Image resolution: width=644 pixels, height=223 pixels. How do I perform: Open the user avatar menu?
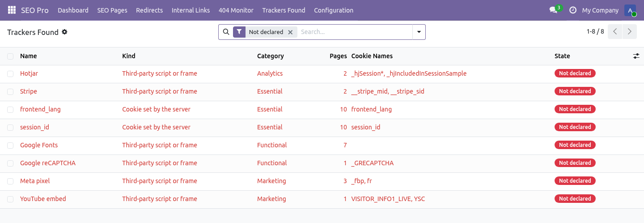coord(630,10)
